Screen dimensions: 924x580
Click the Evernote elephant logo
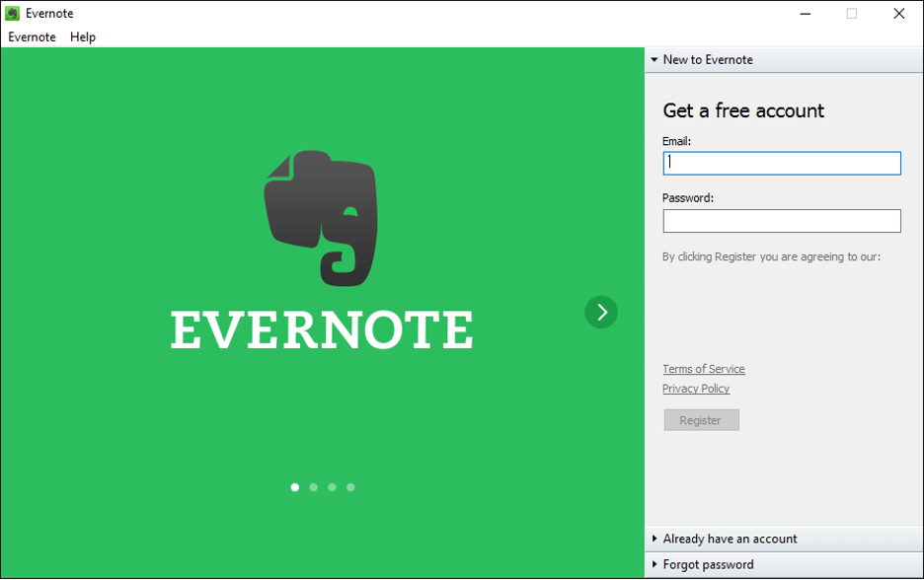(x=321, y=218)
